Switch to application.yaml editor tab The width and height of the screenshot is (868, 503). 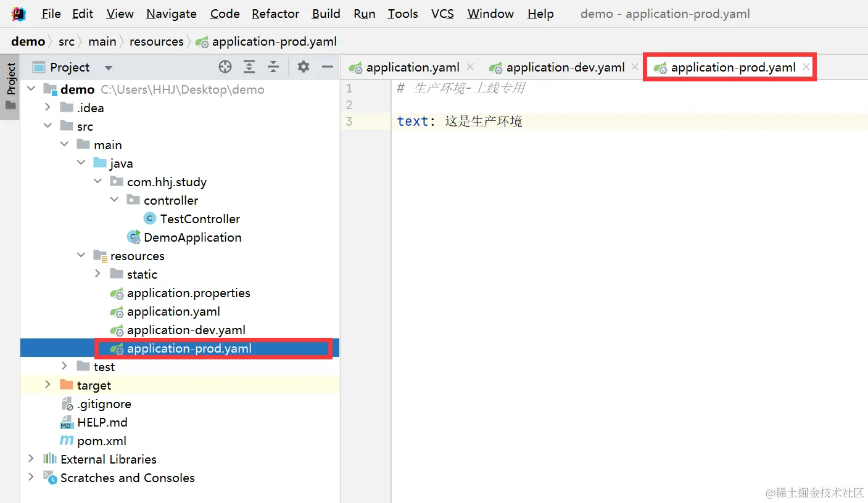(x=413, y=67)
